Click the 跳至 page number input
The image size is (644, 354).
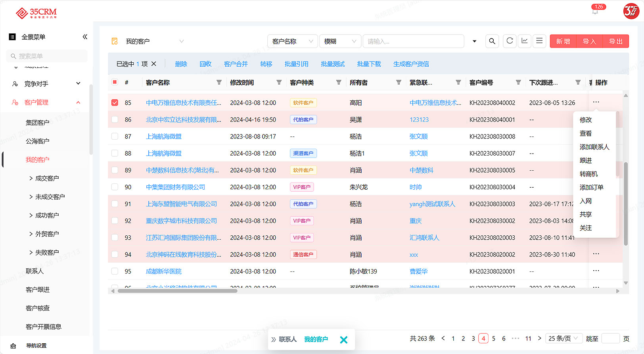point(610,339)
